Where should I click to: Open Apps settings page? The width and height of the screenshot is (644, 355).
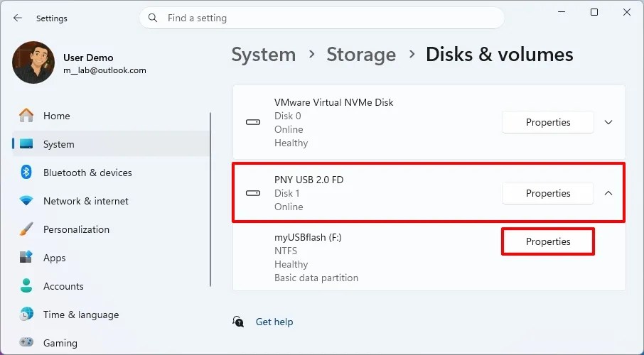tap(111, 258)
